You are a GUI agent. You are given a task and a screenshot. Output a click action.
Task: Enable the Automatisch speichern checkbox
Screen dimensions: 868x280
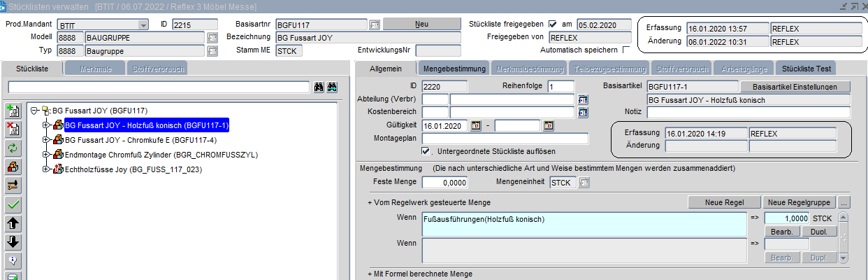[x=625, y=50]
